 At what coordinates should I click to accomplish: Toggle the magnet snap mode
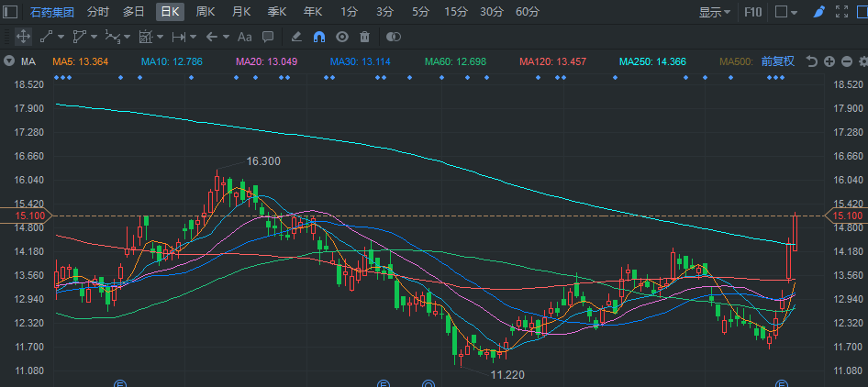[319, 37]
